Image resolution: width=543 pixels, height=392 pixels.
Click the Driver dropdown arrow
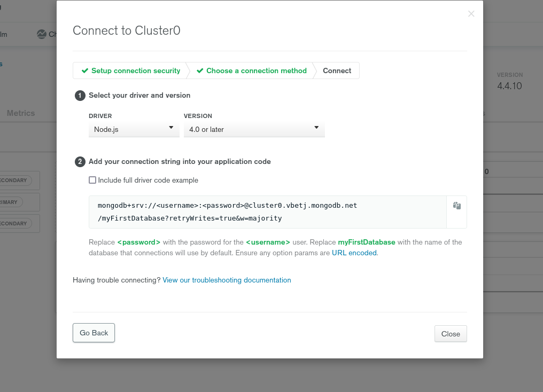[171, 128]
